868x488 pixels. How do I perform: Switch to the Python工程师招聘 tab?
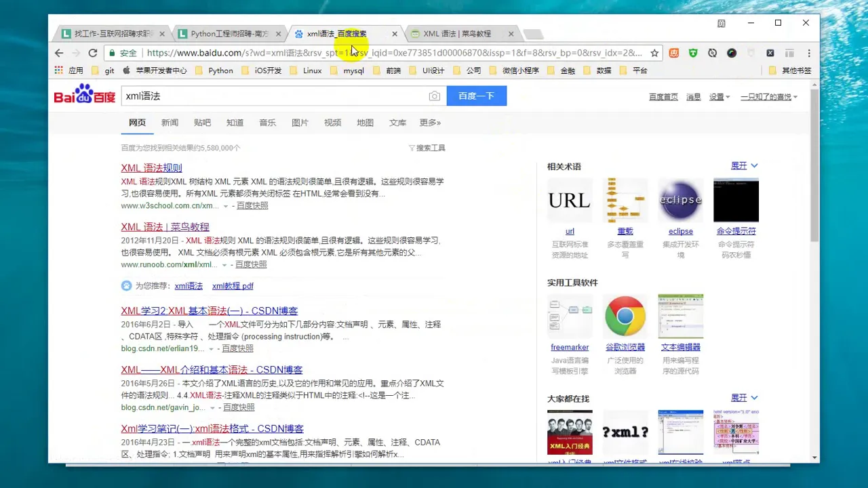pyautogui.click(x=229, y=33)
